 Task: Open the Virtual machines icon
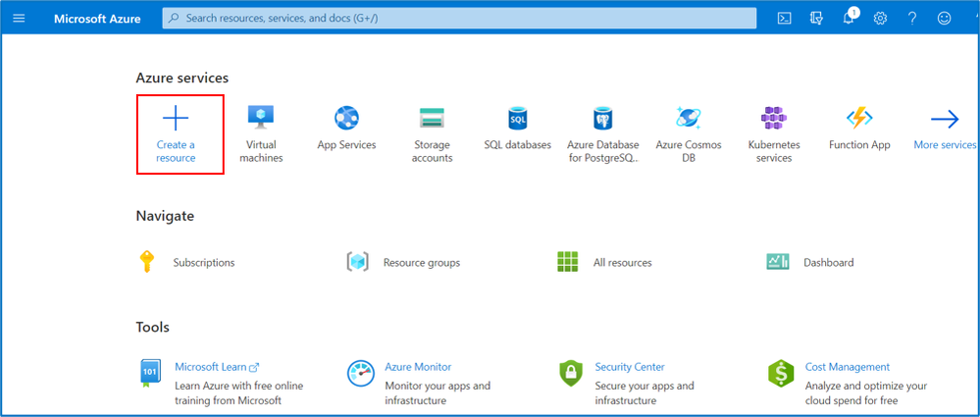[261, 118]
